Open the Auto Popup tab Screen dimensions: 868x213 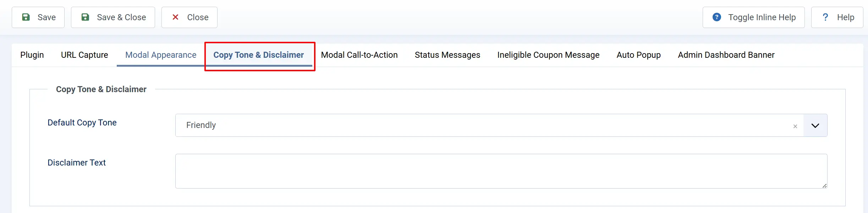pos(638,55)
